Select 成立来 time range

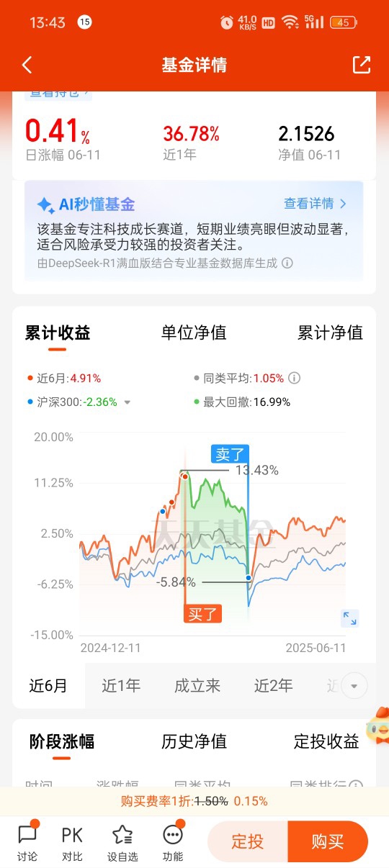coord(197,686)
